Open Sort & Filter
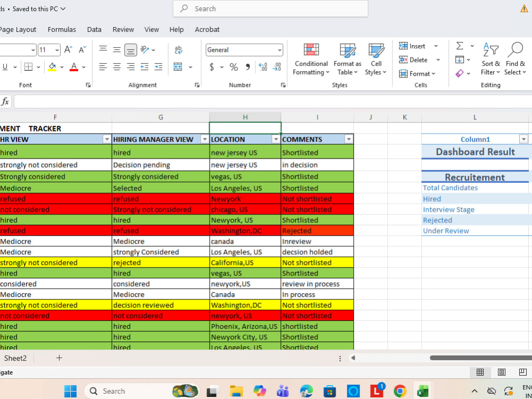This screenshot has height=399, width=532. 491,60
